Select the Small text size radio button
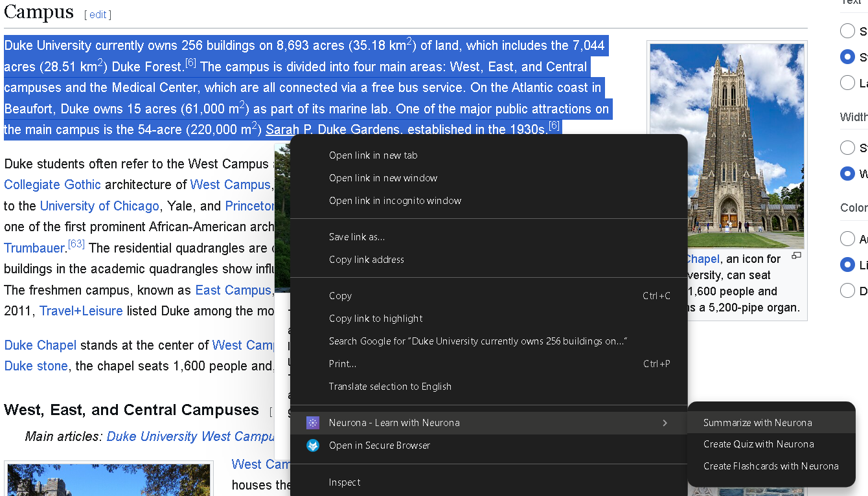868x496 pixels. pos(847,30)
